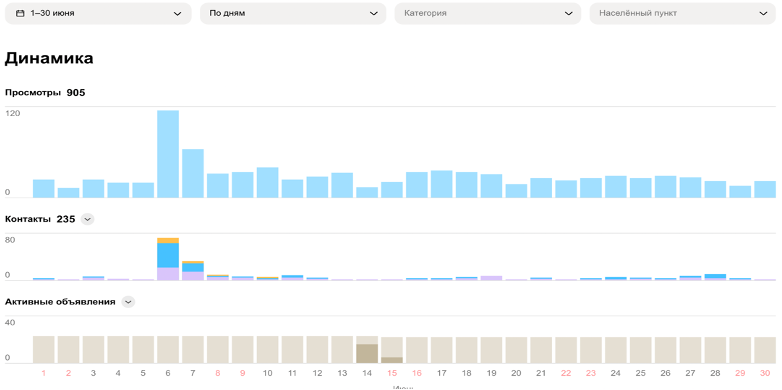Image resolution: width=782 pixels, height=390 pixels.
Task: Click the 40 axis value of active listings
Action: click(x=10, y=323)
